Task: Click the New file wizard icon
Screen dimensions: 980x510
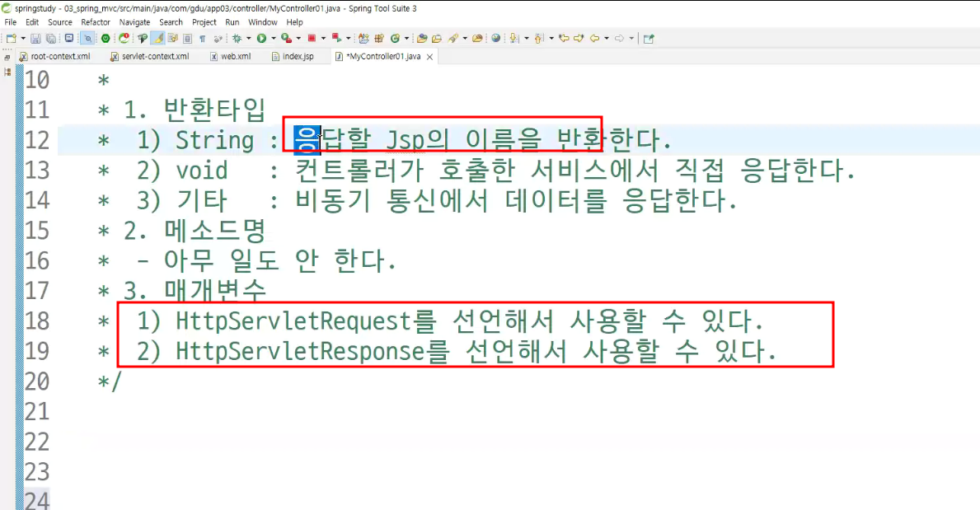Action: point(12,39)
